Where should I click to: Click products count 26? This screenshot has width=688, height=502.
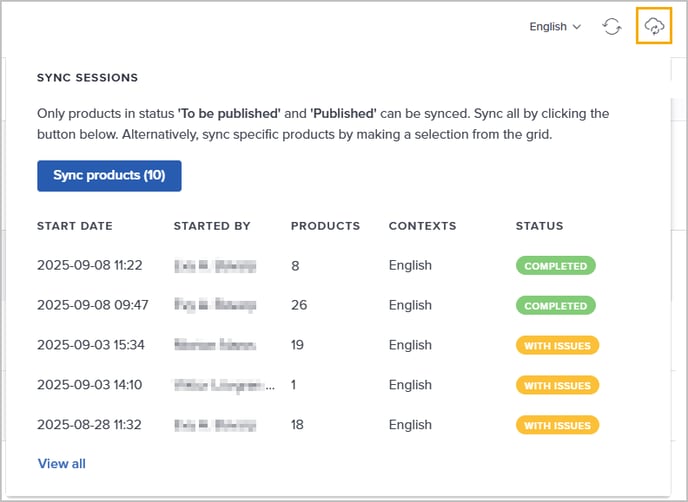click(299, 305)
